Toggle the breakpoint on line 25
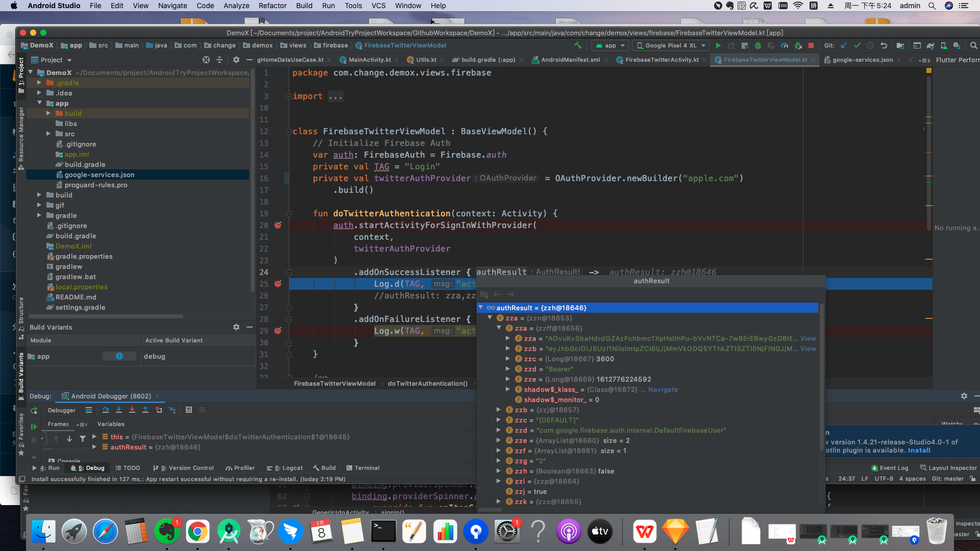This screenshot has width=980, height=551. 278,284
